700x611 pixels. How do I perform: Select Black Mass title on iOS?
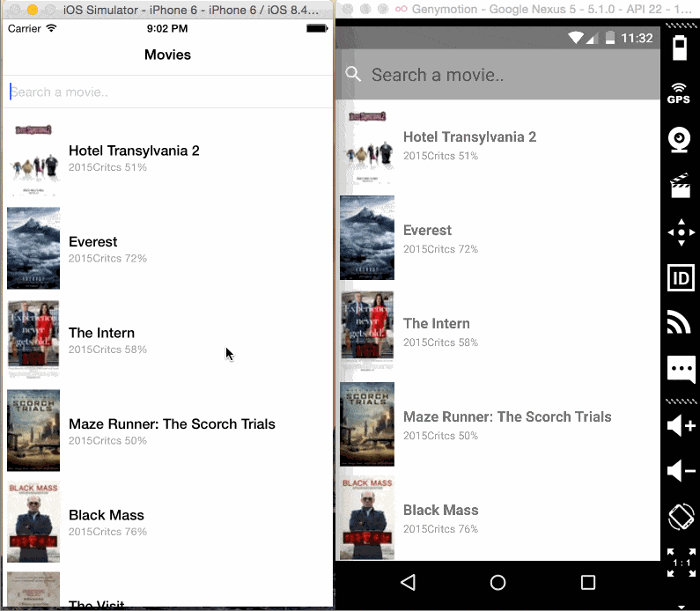[x=107, y=515]
